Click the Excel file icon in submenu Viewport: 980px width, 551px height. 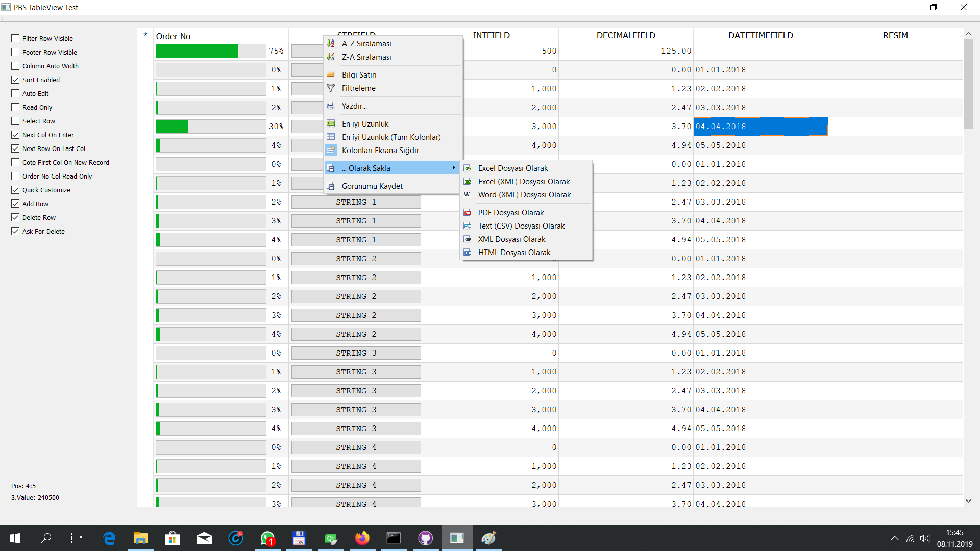(x=468, y=168)
